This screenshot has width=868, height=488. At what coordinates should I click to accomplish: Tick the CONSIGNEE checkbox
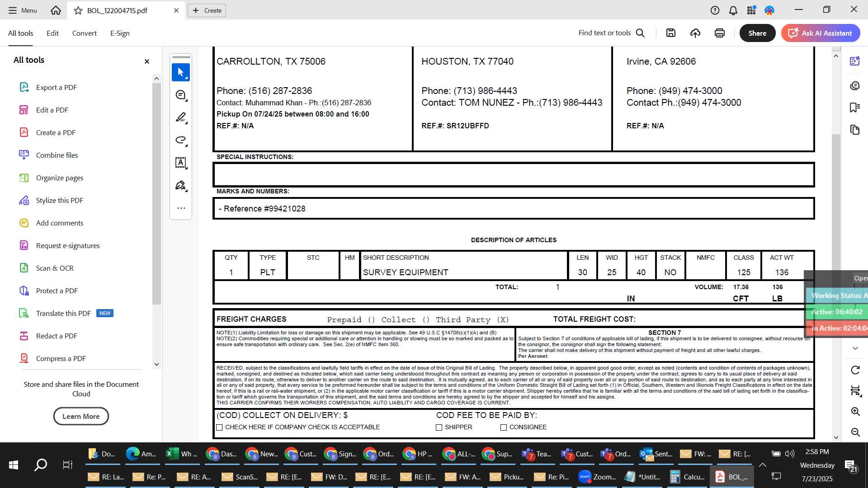504,427
